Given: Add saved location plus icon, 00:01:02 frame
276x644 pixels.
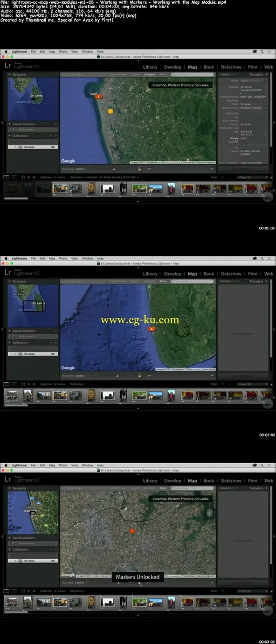Looking at the screenshot, I should click(56, 124).
